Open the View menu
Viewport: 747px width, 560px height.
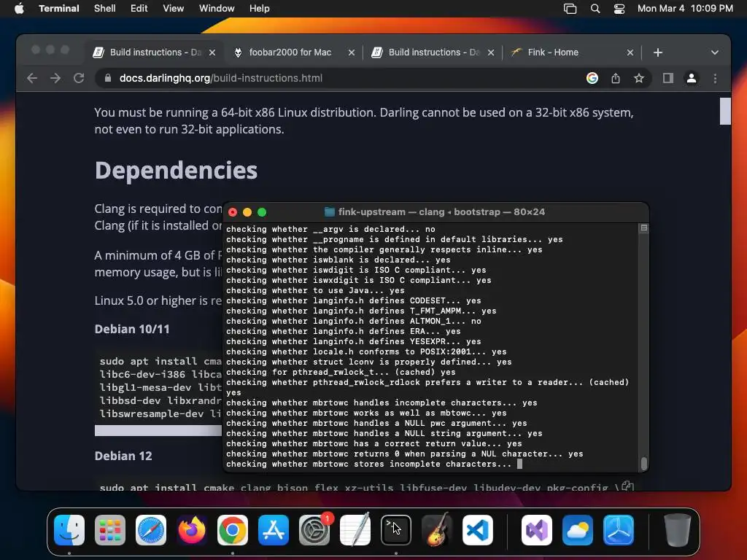tap(174, 9)
